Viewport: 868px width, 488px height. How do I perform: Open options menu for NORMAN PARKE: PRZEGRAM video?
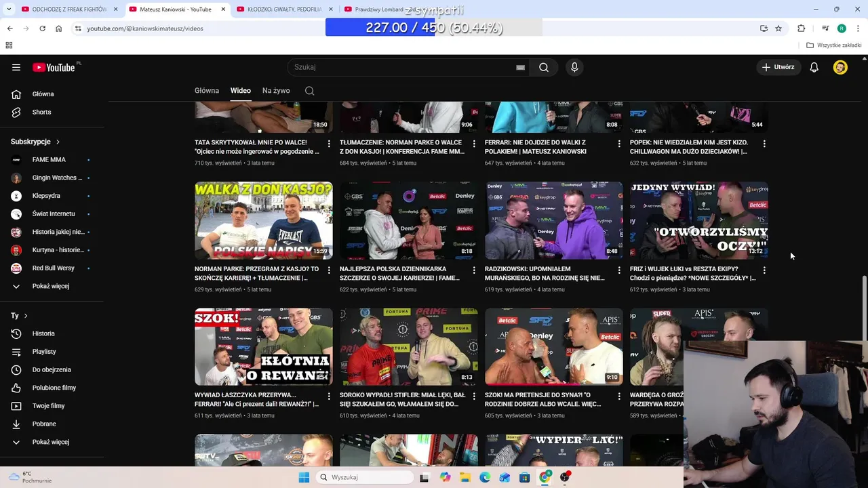tap(329, 270)
